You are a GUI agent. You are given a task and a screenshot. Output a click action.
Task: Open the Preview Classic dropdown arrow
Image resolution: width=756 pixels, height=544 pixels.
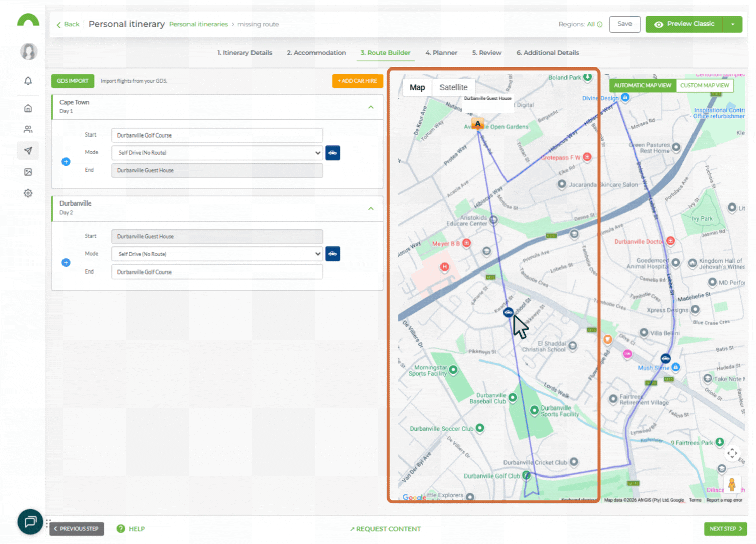(x=733, y=24)
